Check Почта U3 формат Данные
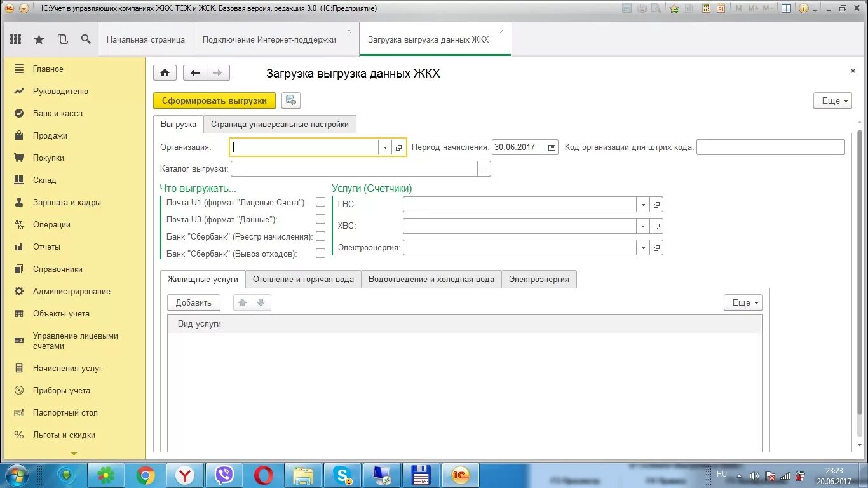Screen dimensions: 868x488 pos(320,219)
